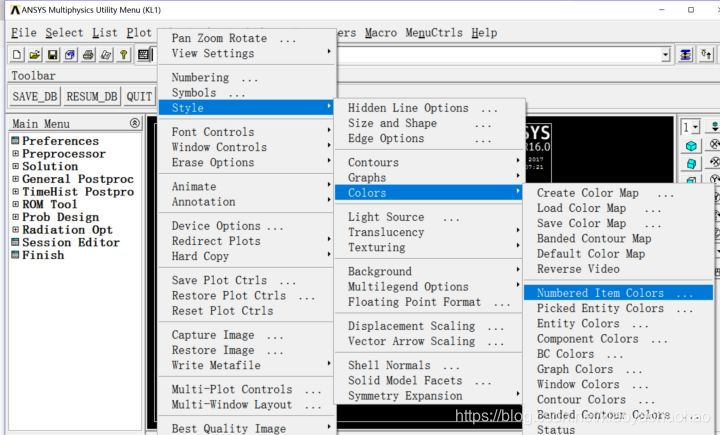
Task: Open the List menu
Action: click(x=105, y=33)
